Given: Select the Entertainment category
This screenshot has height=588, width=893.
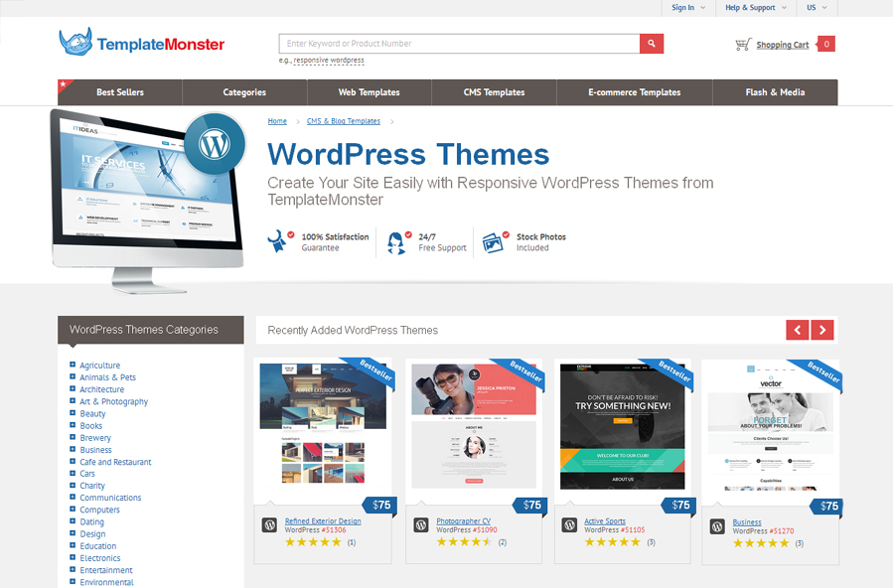Looking at the screenshot, I should [x=106, y=570].
